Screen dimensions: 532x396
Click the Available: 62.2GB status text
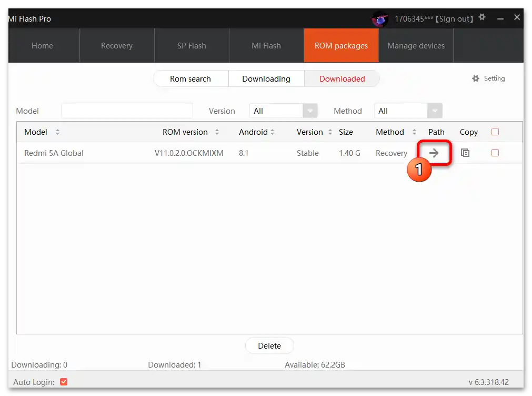[x=315, y=365]
